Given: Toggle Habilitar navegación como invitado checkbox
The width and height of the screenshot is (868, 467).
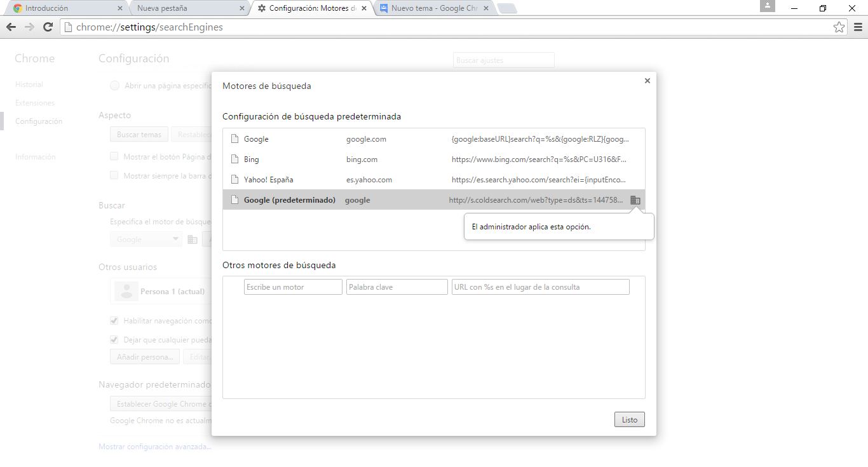Looking at the screenshot, I should tap(114, 321).
